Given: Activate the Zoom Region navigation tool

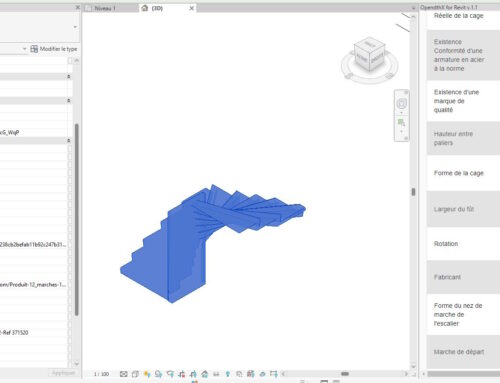Looking at the screenshot, I should click(401, 123).
